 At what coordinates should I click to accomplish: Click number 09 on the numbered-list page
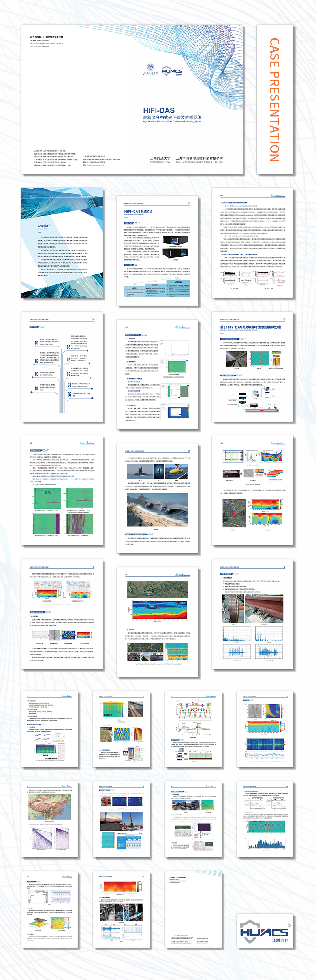[69, 394]
